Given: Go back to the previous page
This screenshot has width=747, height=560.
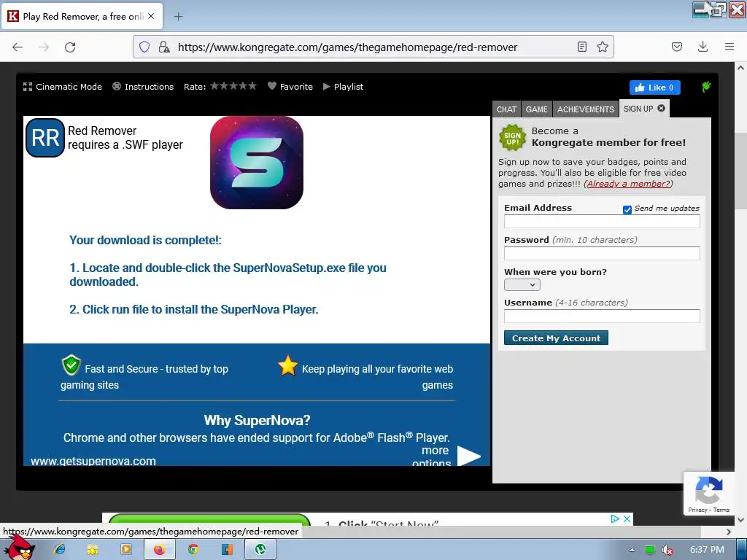Looking at the screenshot, I should [x=18, y=47].
